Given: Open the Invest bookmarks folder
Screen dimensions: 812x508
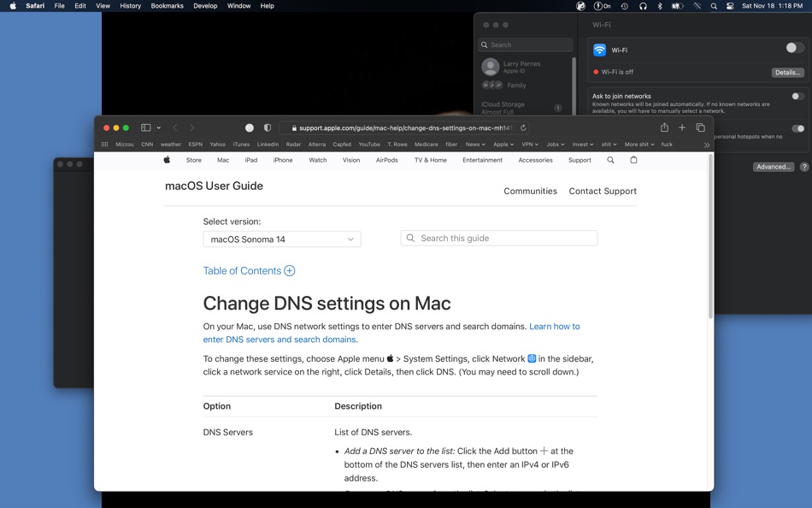Looking at the screenshot, I should coord(583,145).
